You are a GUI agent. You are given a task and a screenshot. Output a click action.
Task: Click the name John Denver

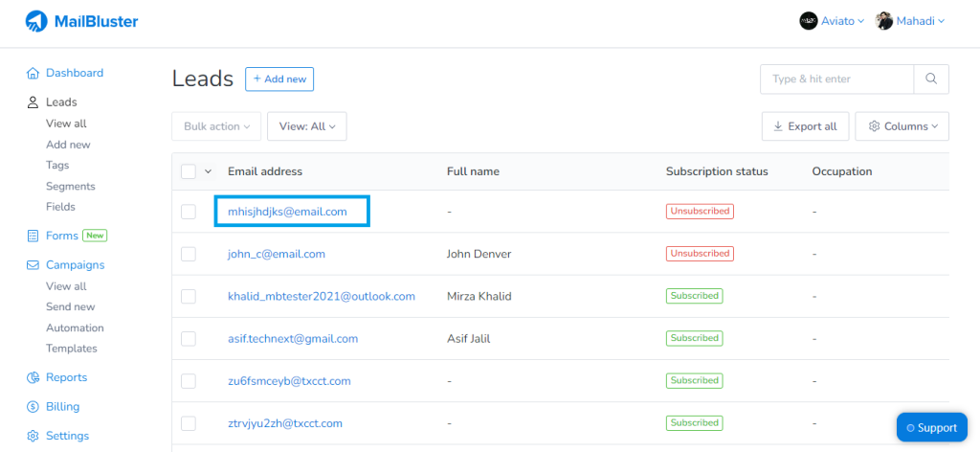coord(479,255)
